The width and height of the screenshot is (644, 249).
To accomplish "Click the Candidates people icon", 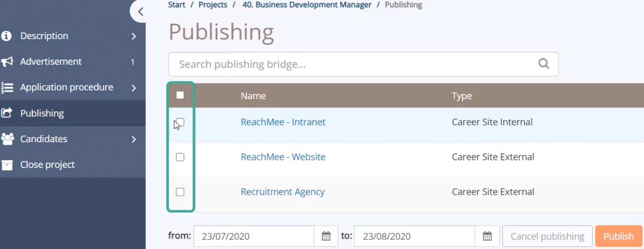I will point(7,139).
